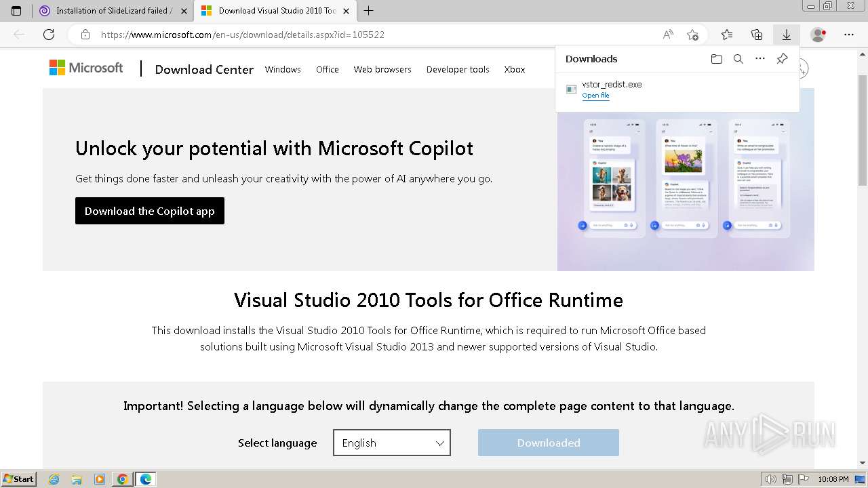Open the Developer tools menu item
The height and width of the screenshot is (488, 868).
[458, 70]
